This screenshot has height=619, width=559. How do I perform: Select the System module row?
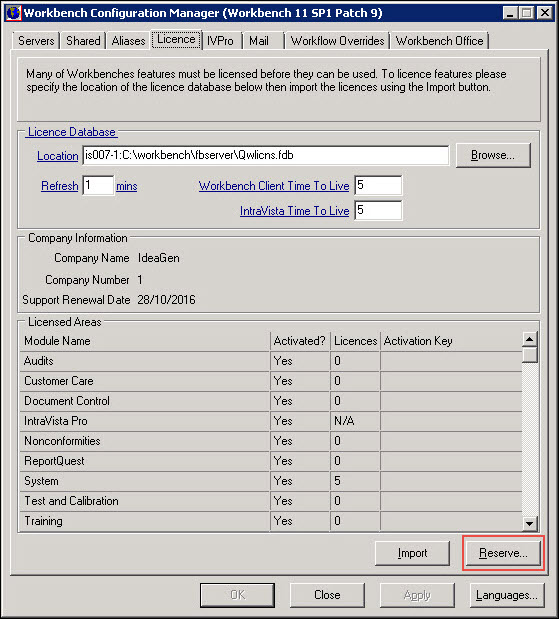point(271,481)
